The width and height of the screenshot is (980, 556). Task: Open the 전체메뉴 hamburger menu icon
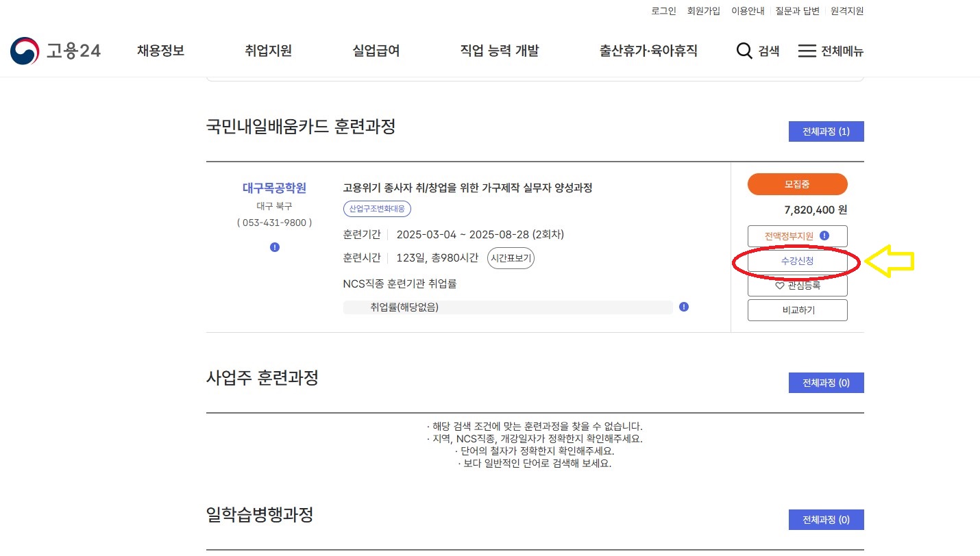pos(807,51)
